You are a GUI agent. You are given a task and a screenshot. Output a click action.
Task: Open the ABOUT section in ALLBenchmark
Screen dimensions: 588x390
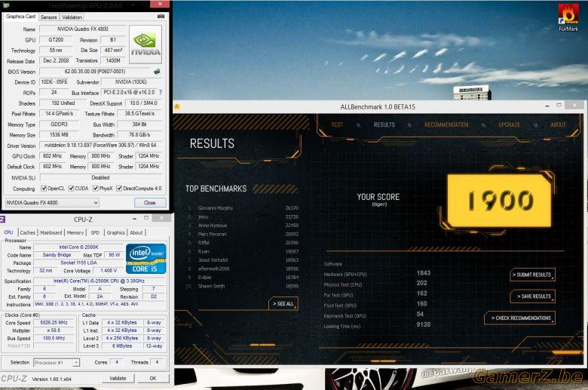tap(558, 124)
